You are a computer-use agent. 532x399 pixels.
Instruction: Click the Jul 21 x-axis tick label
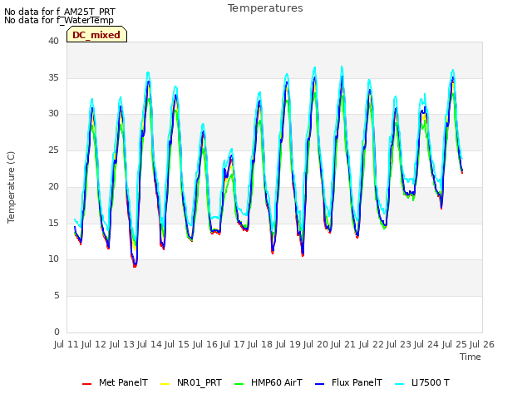click(x=343, y=344)
